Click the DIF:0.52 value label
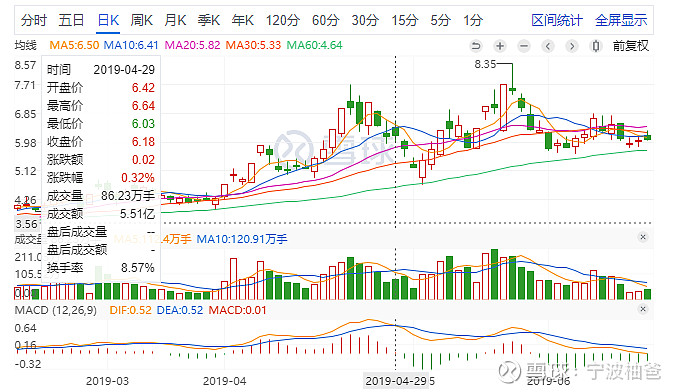 (130, 310)
